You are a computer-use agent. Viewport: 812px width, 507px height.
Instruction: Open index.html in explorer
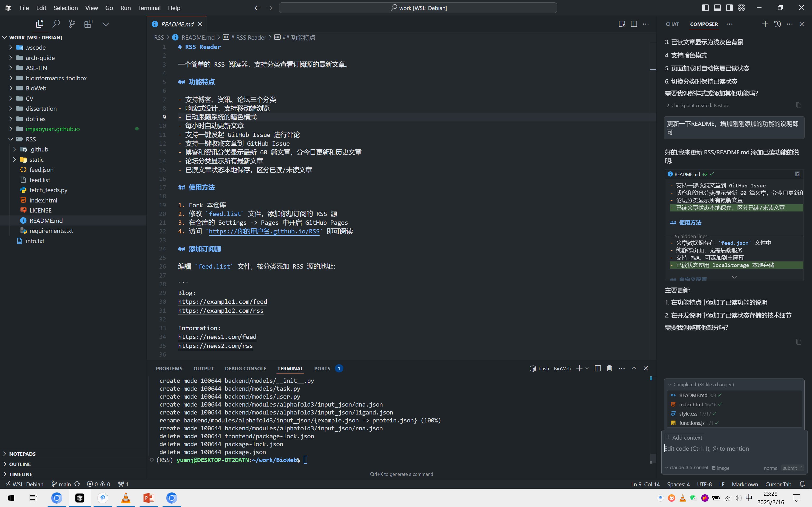pos(73,200)
